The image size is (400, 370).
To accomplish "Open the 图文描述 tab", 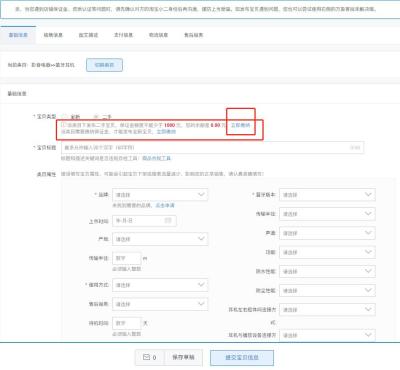I will [88, 35].
